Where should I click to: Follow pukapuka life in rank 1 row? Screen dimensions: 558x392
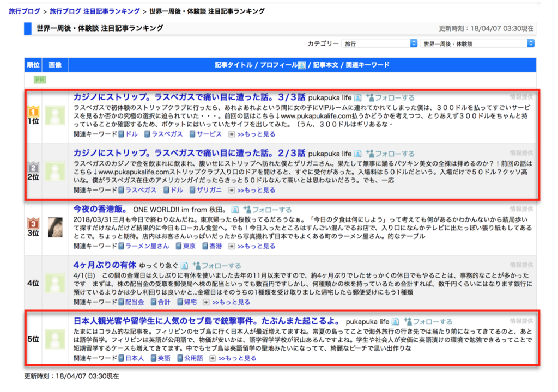(390, 97)
